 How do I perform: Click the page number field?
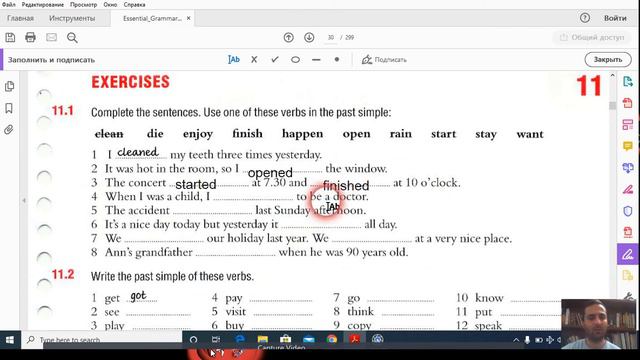click(x=331, y=38)
